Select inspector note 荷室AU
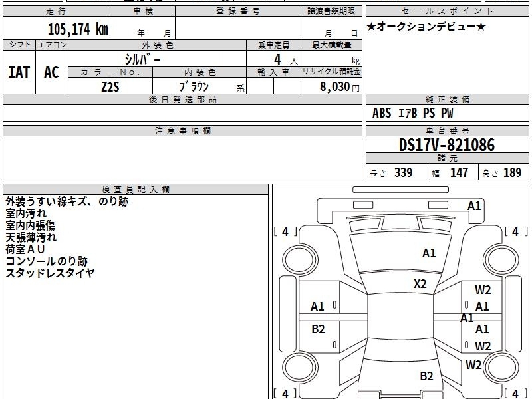Viewport: 532px width, 399px height. [25, 249]
